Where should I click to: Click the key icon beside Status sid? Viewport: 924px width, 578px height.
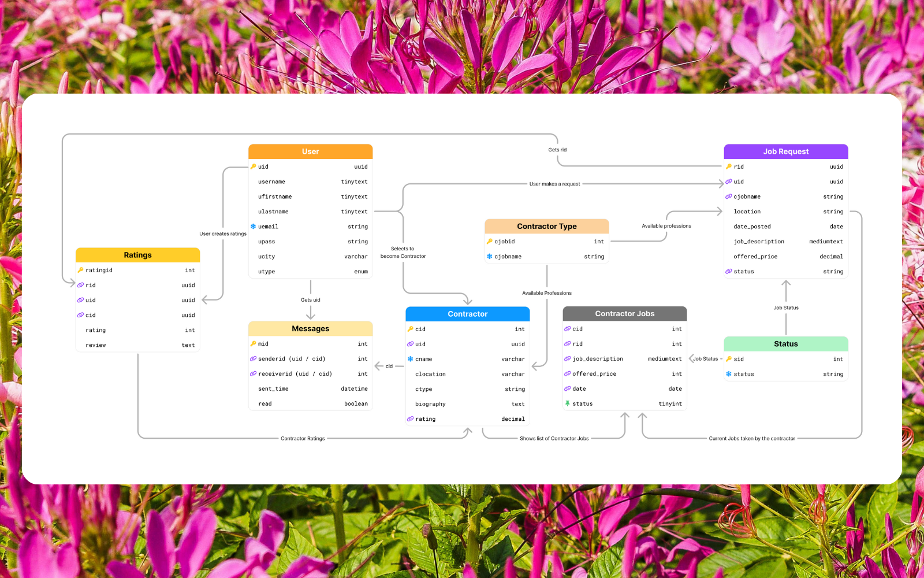click(x=729, y=359)
